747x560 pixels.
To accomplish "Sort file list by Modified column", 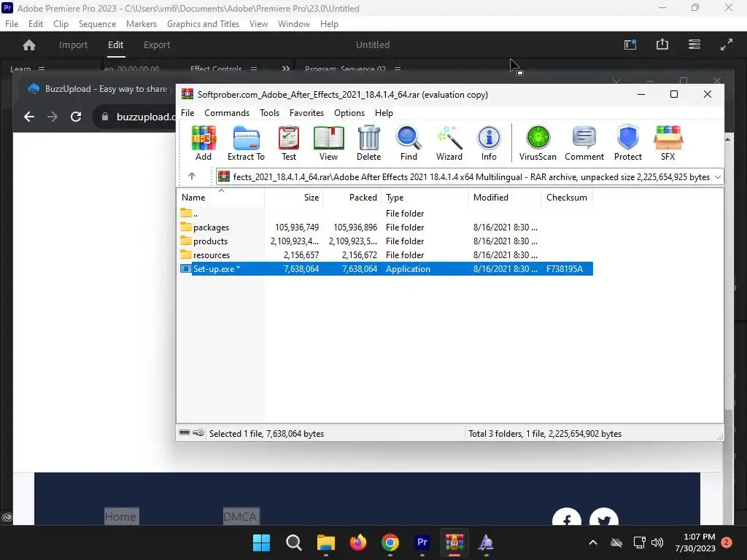I will pyautogui.click(x=505, y=197).
